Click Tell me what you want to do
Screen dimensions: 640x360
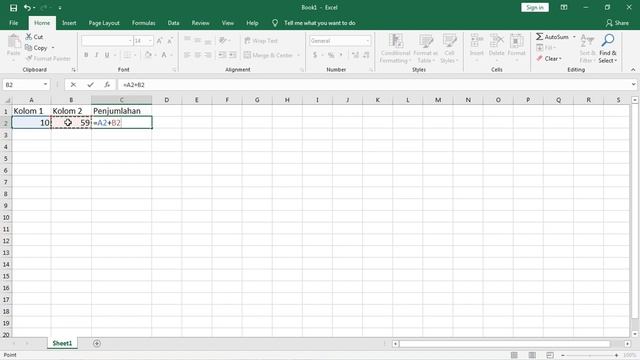pos(320,23)
